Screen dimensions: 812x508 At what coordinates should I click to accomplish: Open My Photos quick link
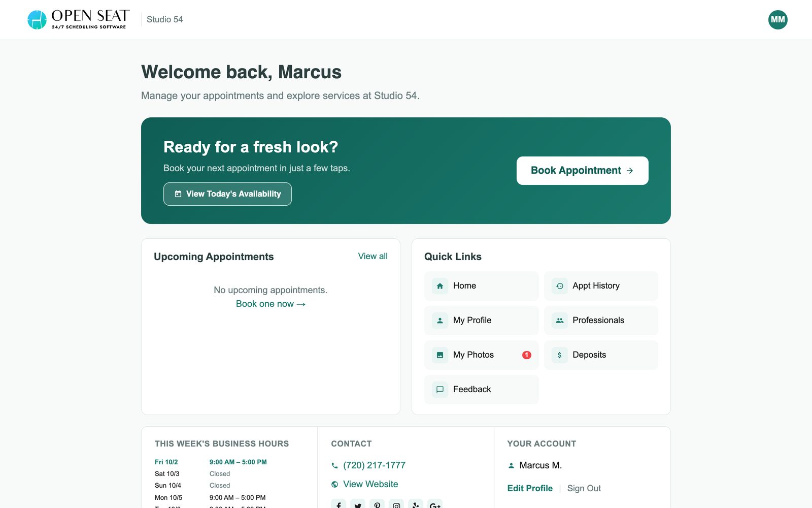[x=481, y=355]
